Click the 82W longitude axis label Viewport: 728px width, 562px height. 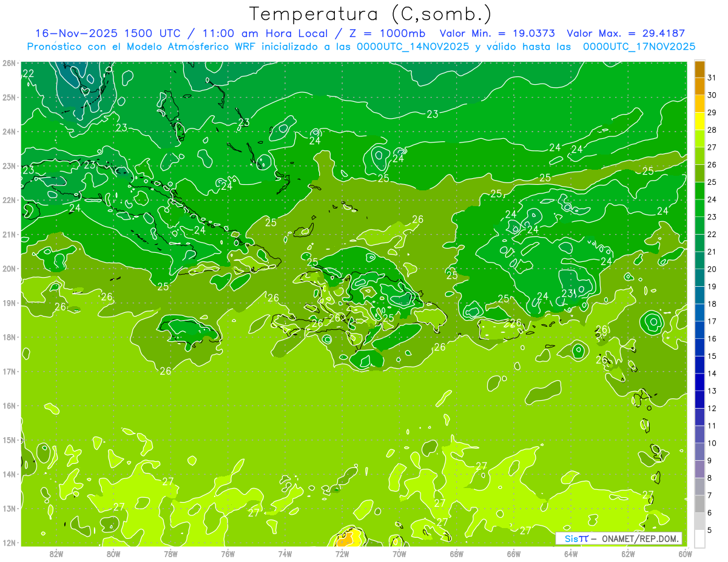pos(56,554)
